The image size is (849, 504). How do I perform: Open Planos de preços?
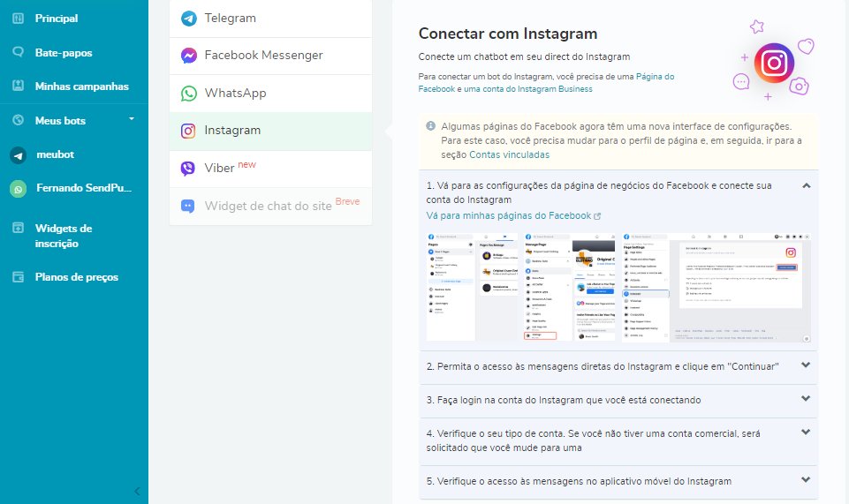pyautogui.click(x=74, y=277)
